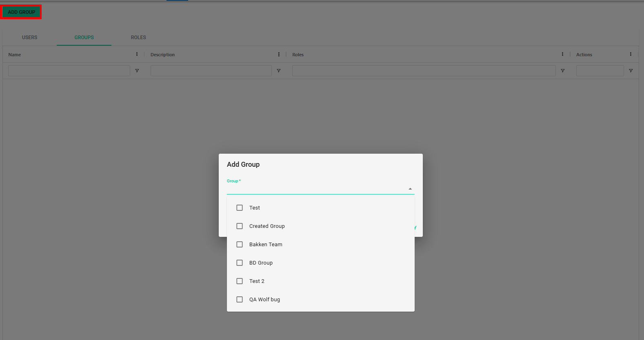Click the Description filter funnel icon

pyautogui.click(x=279, y=71)
